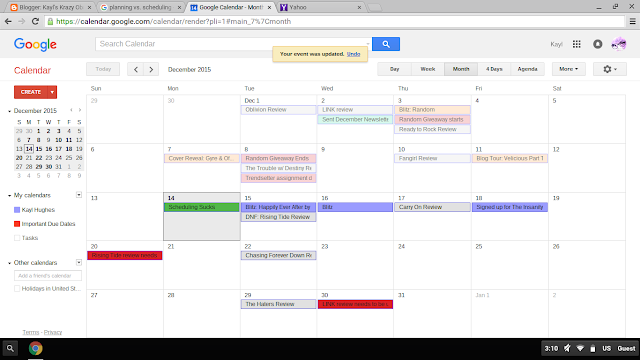640x360 pixels.
Task: Open Other calendars options dropdown
Action: (x=79, y=262)
